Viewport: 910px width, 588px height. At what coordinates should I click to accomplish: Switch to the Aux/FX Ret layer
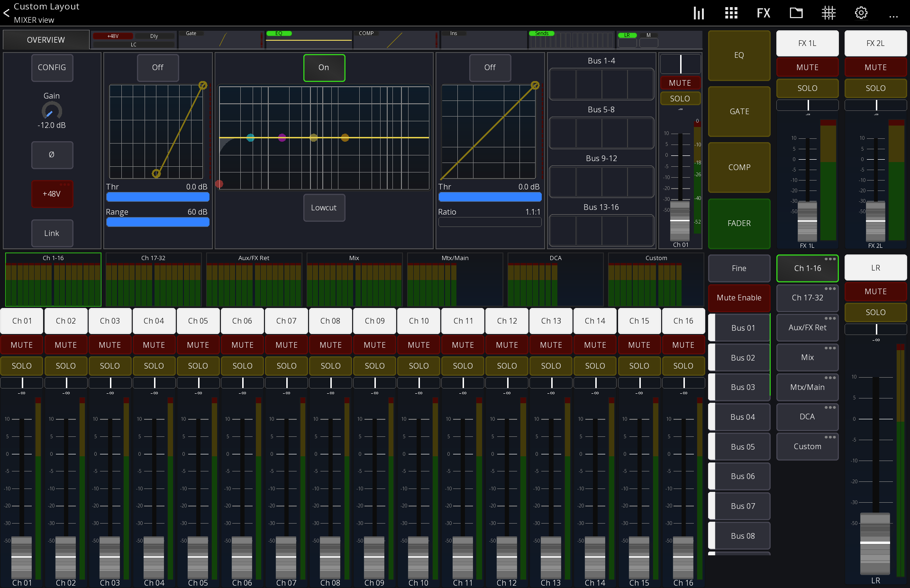coord(808,327)
